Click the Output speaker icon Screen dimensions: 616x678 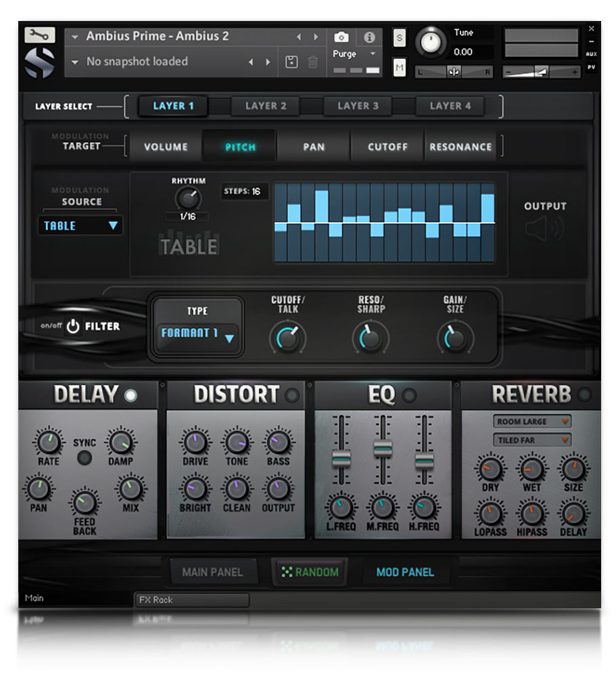(544, 230)
